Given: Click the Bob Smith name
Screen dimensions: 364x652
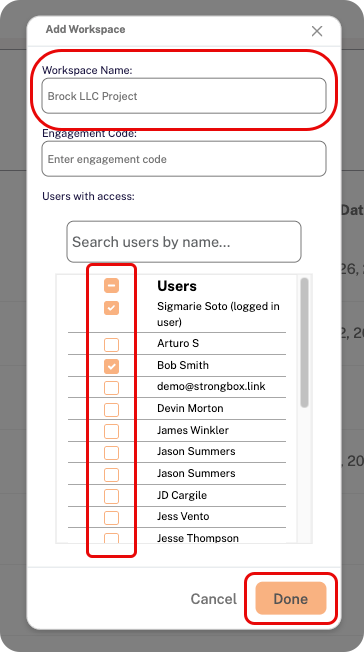Looking at the screenshot, I should tap(183, 365).
